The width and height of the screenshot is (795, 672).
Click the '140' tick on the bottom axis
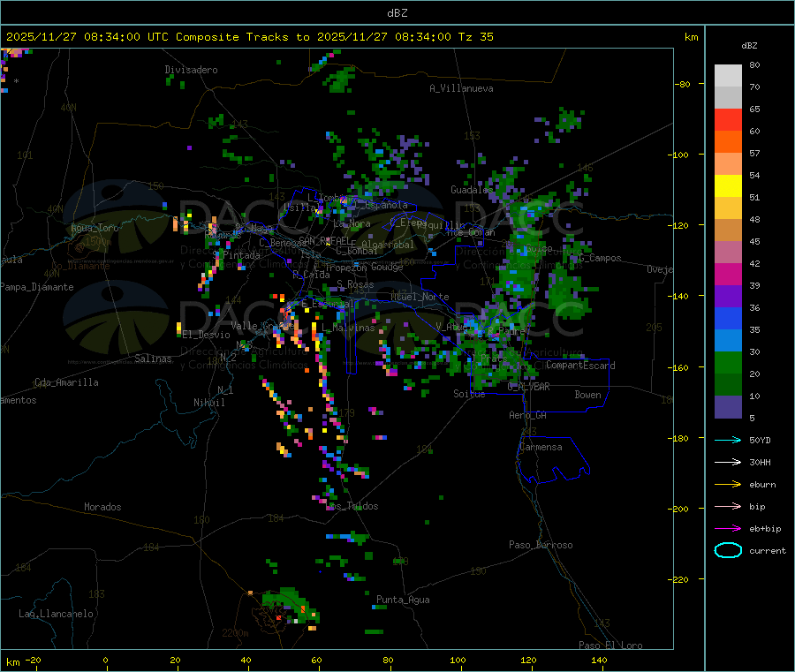coord(599,660)
